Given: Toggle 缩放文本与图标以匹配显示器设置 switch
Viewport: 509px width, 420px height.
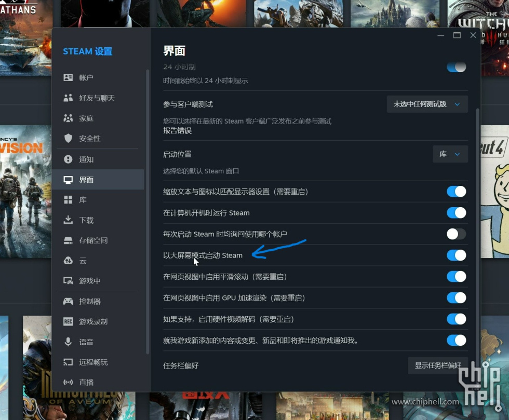Looking at the screenshot, I should point(457,192).
